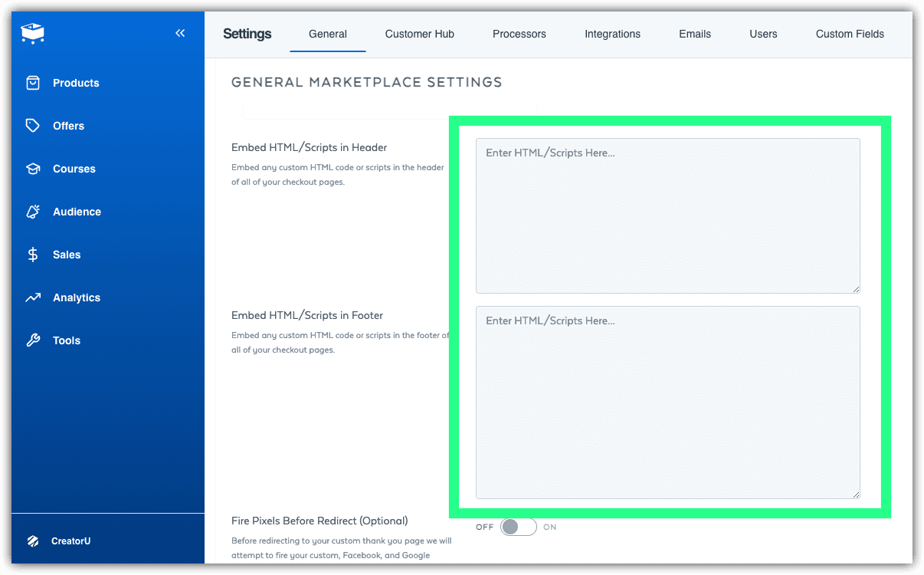Click the cart logo icon in sidebar
Screen dimensions: 924x575
[33, 32]
